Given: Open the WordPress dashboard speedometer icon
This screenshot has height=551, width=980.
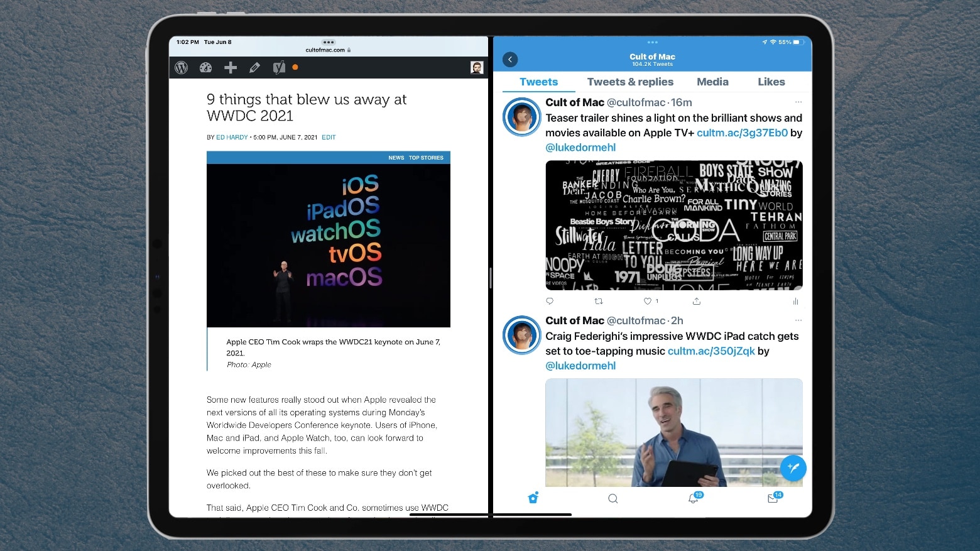Looking at the screenshot, I should coord(206,67).
